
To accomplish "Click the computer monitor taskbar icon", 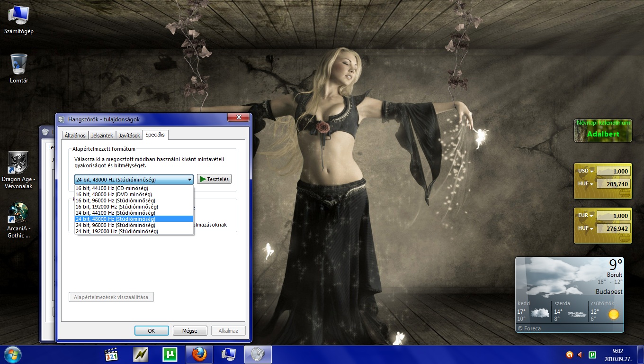I will click(229, 355).
